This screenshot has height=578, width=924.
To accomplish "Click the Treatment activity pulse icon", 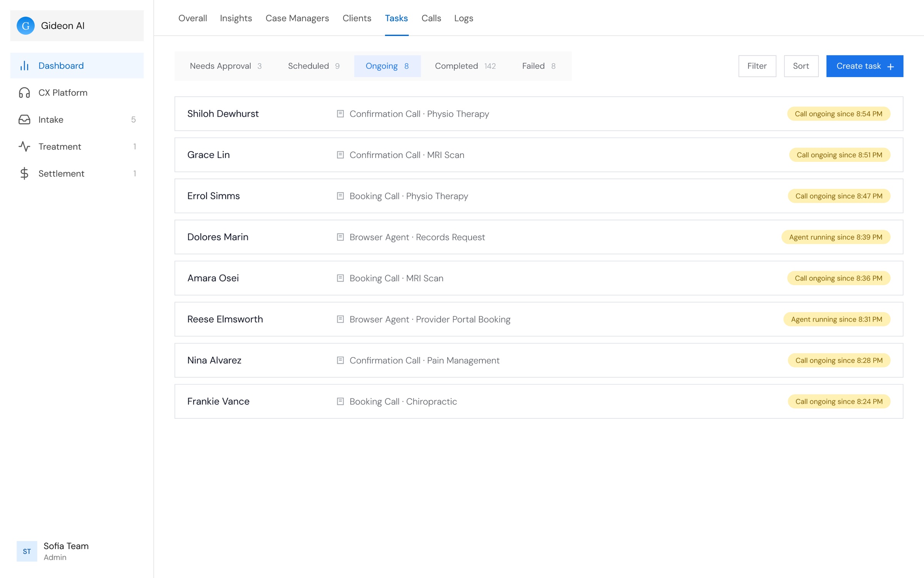I will 24,147.
